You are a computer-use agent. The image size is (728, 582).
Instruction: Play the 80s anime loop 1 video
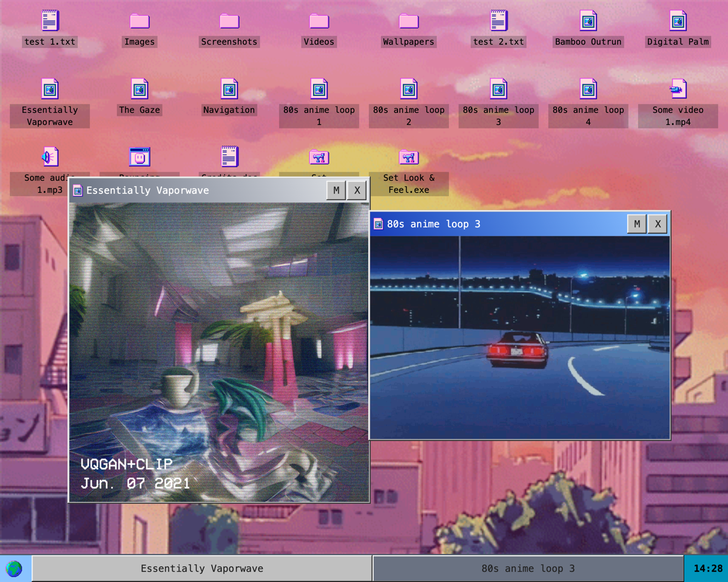coord(318,89)
